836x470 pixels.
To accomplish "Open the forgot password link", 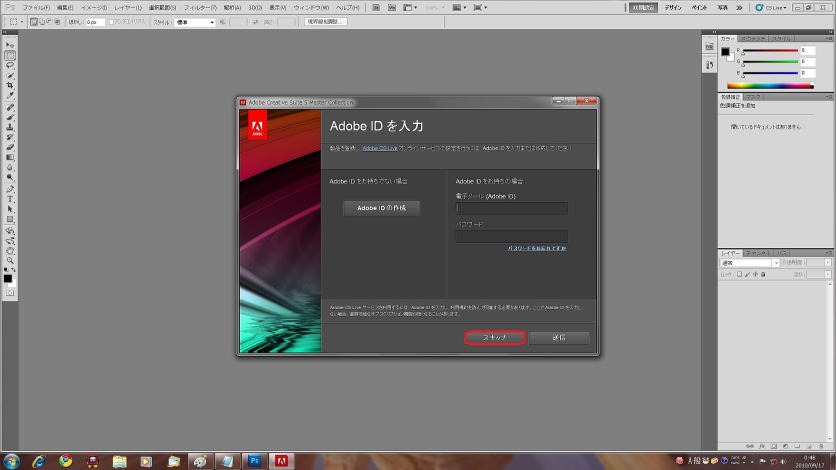I will [x=537, y=248].
